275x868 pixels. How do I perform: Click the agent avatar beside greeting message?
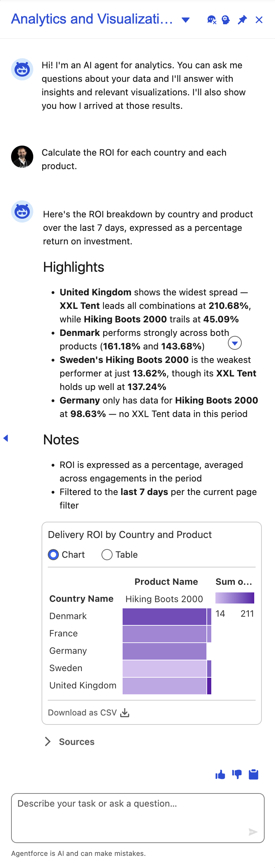tap(22, 69)
